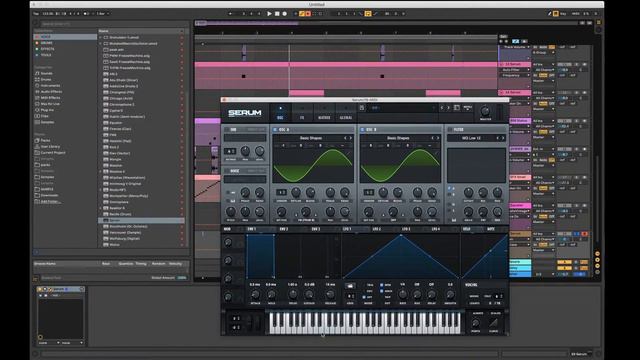Click the Serum Porta curve icon
The image size is (640, 360).
(x=493, y=323)
